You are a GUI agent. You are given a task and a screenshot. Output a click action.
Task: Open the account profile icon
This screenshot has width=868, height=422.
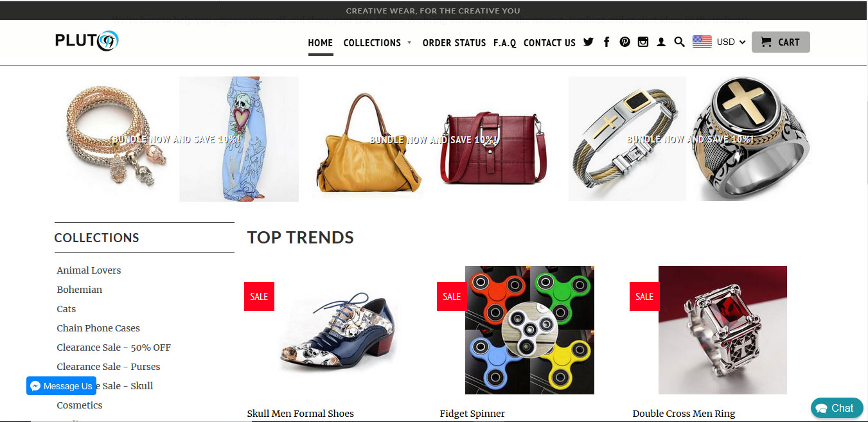(661, 42)
